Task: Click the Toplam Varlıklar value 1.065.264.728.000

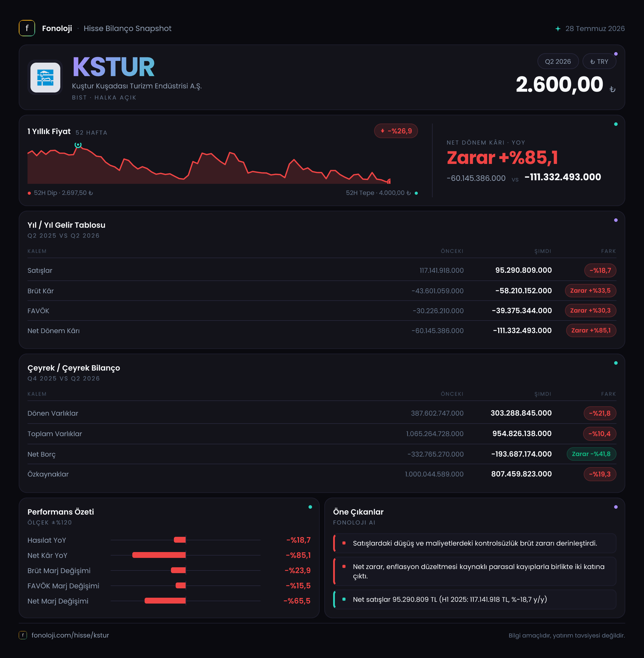Action: coord(435,434)
